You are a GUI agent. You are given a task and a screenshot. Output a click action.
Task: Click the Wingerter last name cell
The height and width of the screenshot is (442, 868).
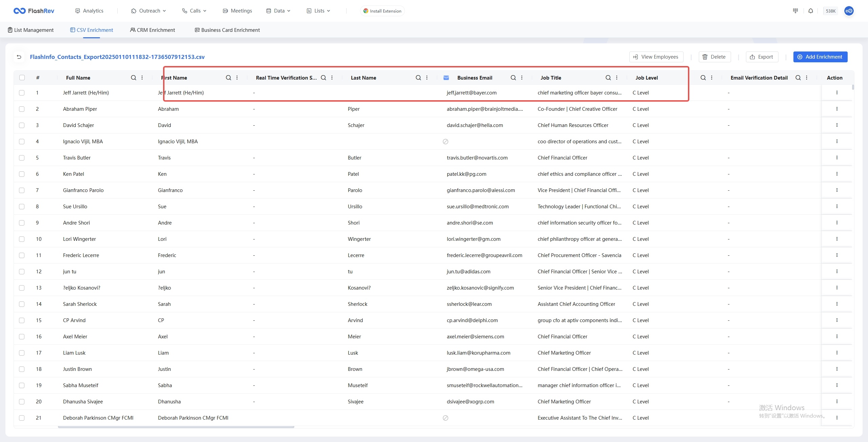tap(359, 239)
